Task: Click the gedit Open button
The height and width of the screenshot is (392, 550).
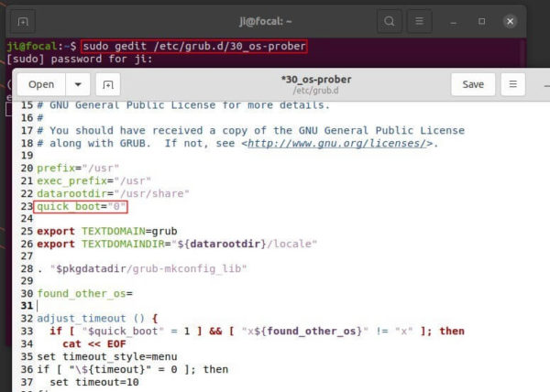Action: click(x=41, y=84)
